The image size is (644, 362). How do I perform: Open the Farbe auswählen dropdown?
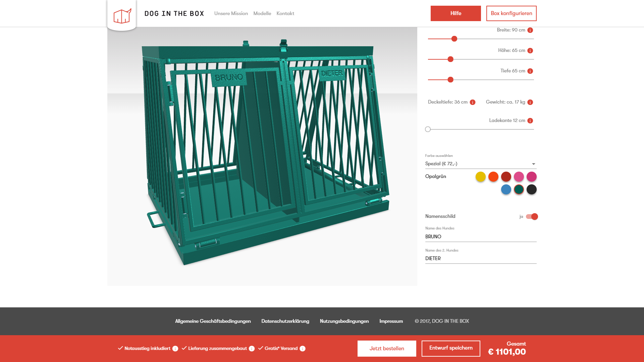tap(480, 164)
